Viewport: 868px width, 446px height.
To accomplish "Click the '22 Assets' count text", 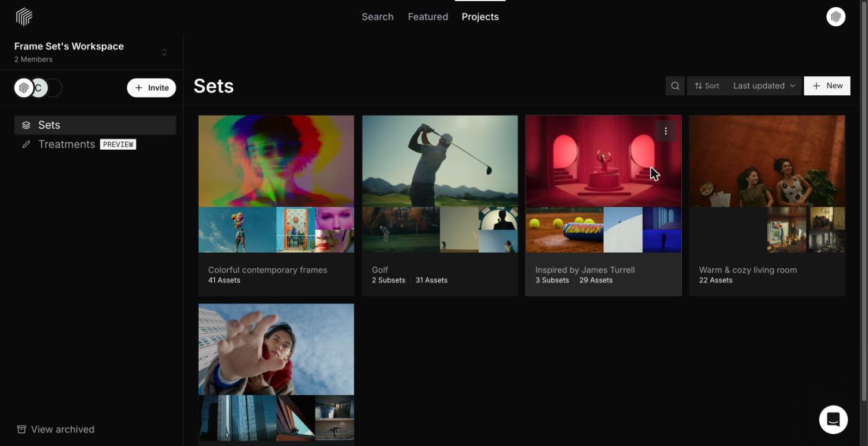I will 715,280.
